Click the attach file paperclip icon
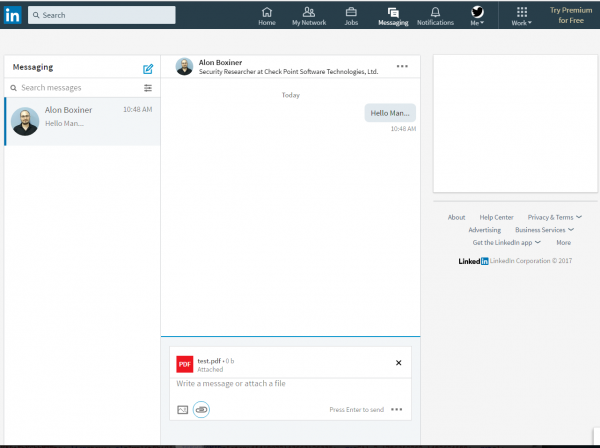The height and width of the screenshot is (448, 600). pyautogui.click(x=201, y=409)
